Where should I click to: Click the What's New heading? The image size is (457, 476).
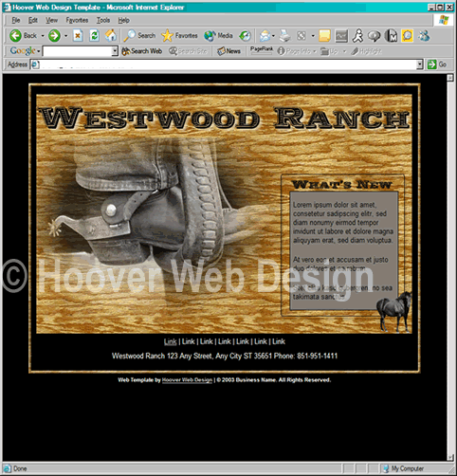point(342,184)
